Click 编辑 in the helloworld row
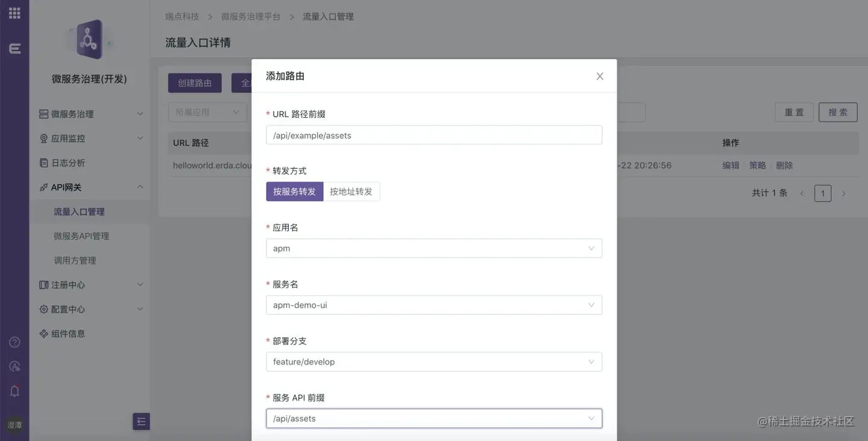Image resolution: width=868 pixels, height=441 pixels. [x=731, y=165]
